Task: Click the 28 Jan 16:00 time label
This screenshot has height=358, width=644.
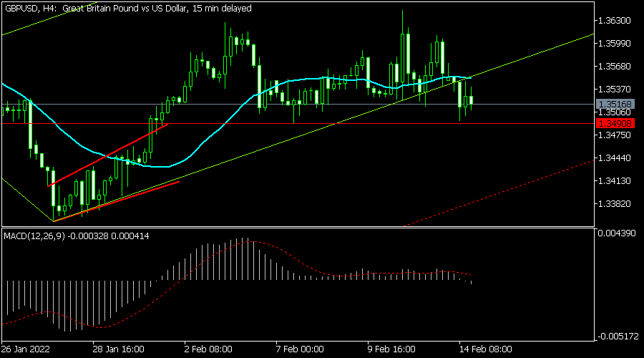Action: click(118, 349)
